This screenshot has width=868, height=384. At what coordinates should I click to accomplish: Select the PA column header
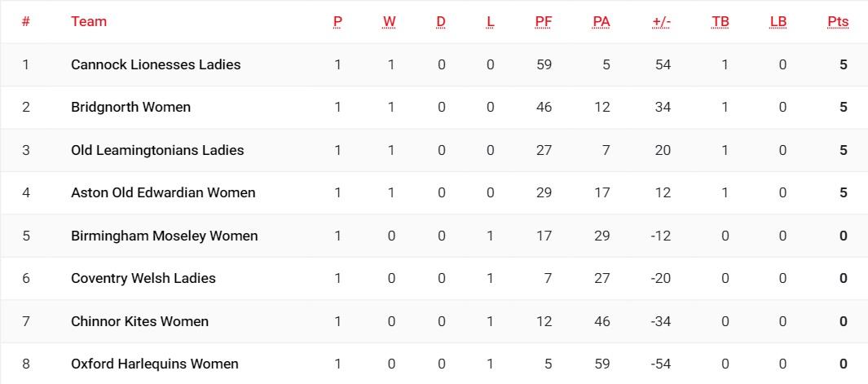(x=601, y=22)
